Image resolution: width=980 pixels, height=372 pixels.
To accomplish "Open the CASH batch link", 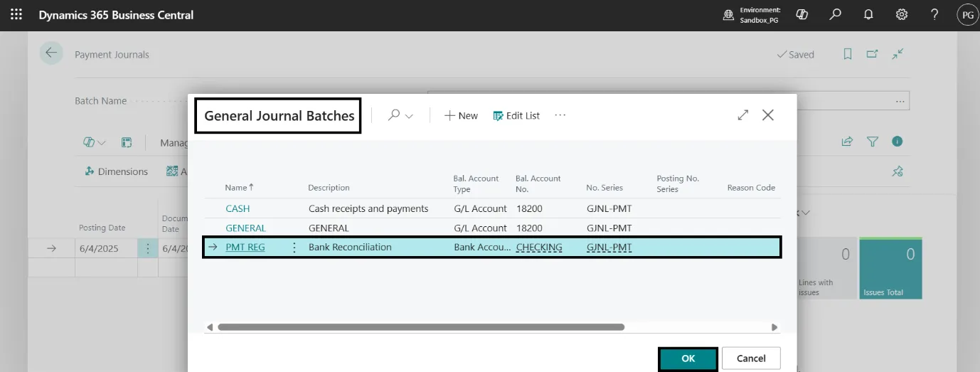I will 238,208.
